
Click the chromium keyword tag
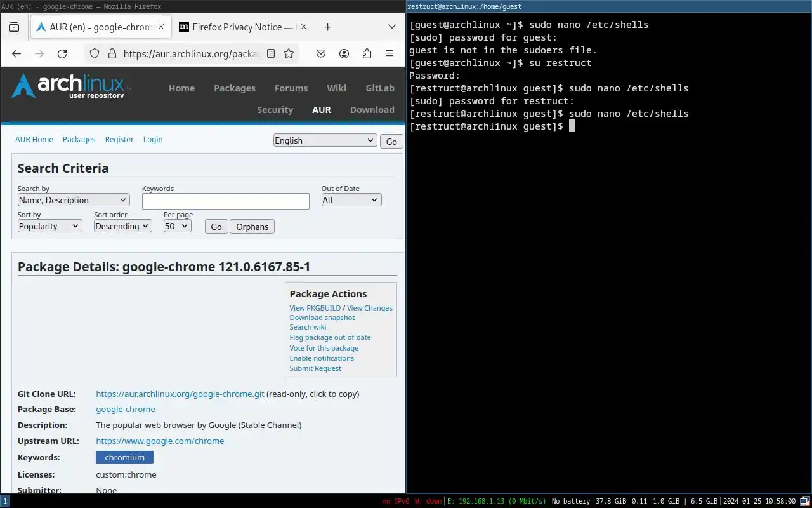click(x=124, y=457)
